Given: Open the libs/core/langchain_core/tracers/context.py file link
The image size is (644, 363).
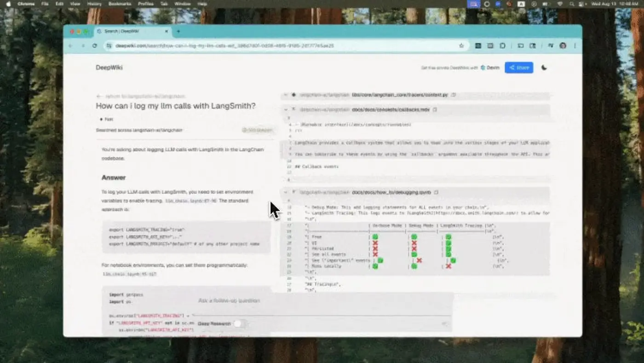Looking at the screenshot, I should [400, 95].
